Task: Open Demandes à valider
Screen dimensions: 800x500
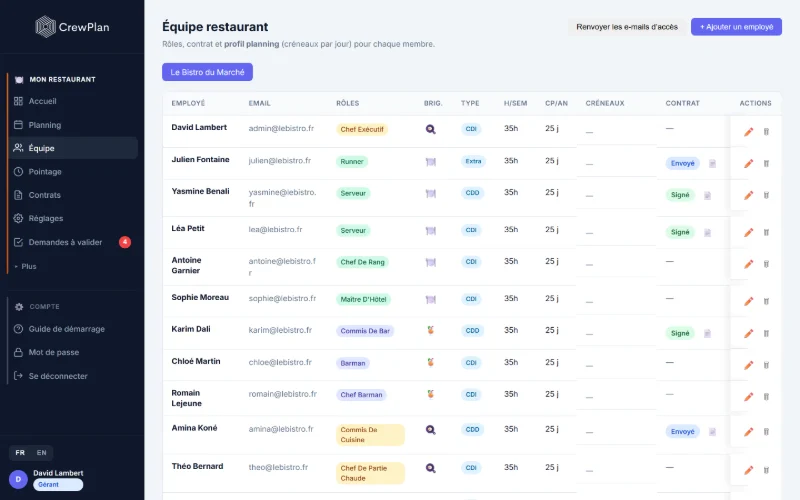Action: pyautogui.click(x=72, y=242)
